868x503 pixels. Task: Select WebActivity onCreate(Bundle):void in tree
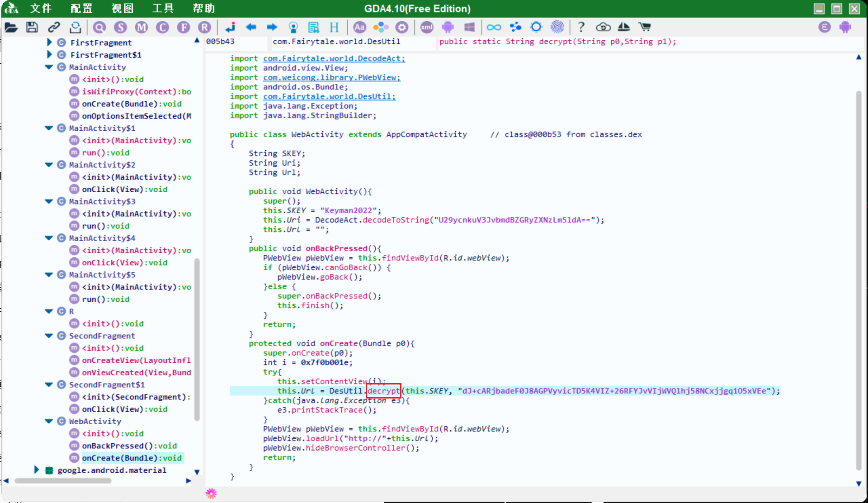132,458
